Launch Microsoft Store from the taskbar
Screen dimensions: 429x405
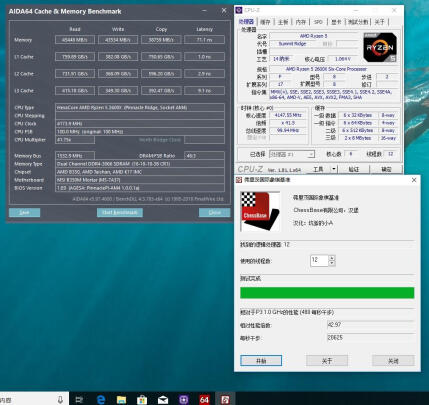[142, 399]
